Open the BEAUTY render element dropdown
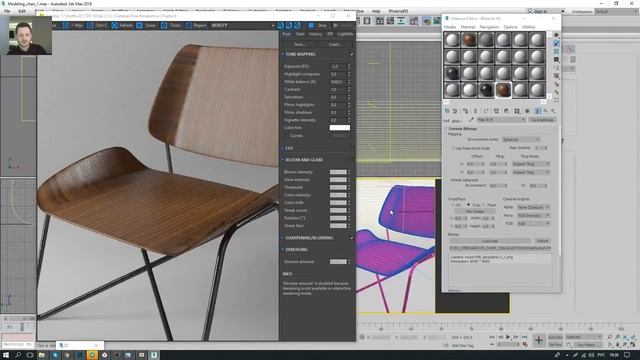 point(243,25)
